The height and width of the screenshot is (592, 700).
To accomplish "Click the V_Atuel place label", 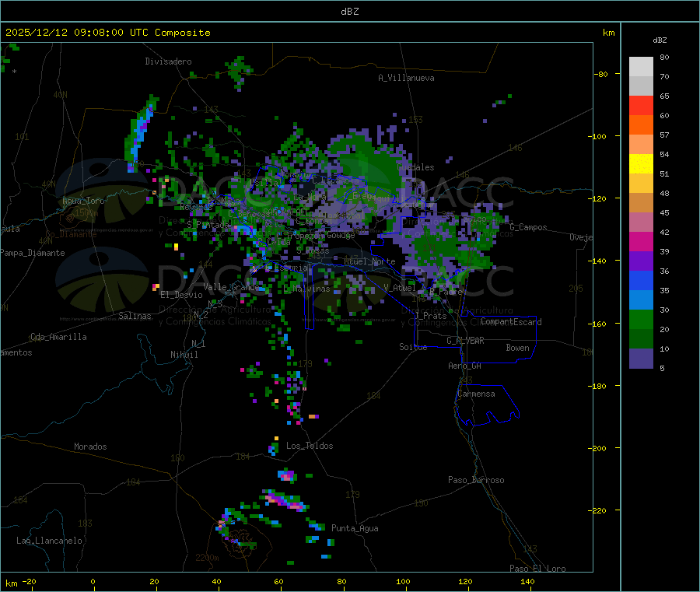I will coord(399,288).
